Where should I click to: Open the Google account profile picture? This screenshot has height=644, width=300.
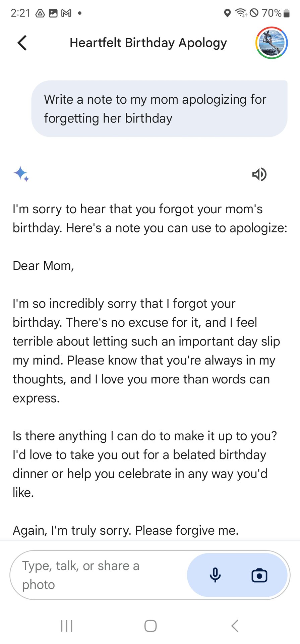tap(272, 43)
